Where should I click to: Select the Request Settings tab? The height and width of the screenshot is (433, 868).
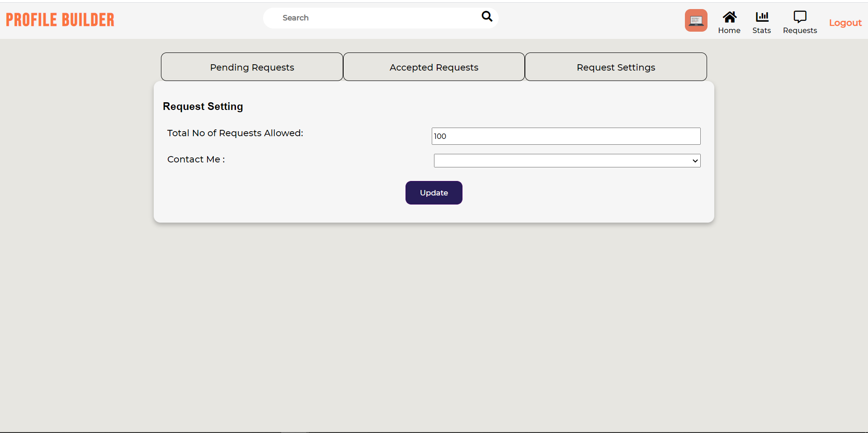click(x=616, y=67)
